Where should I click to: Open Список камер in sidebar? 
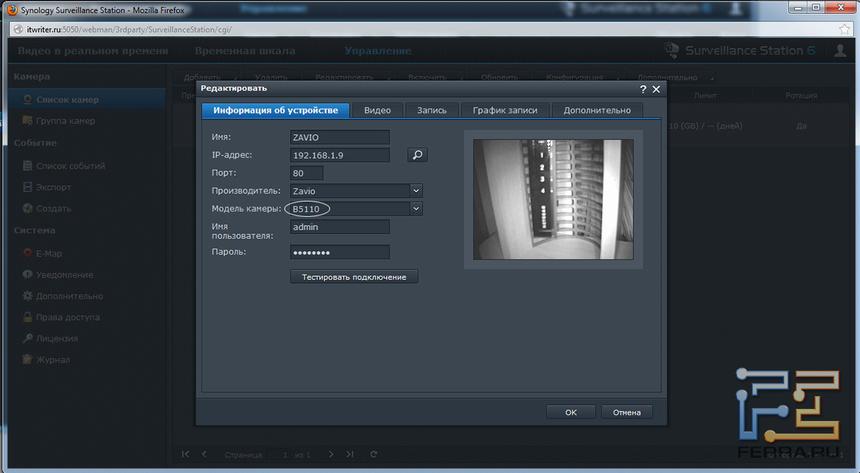coord(67,99)
